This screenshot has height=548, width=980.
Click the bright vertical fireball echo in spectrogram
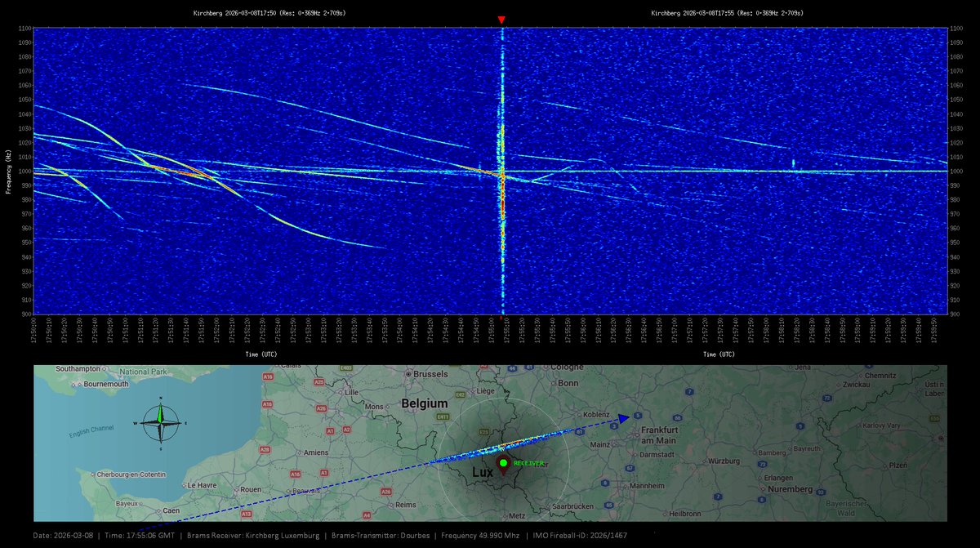tap(502, 172)
